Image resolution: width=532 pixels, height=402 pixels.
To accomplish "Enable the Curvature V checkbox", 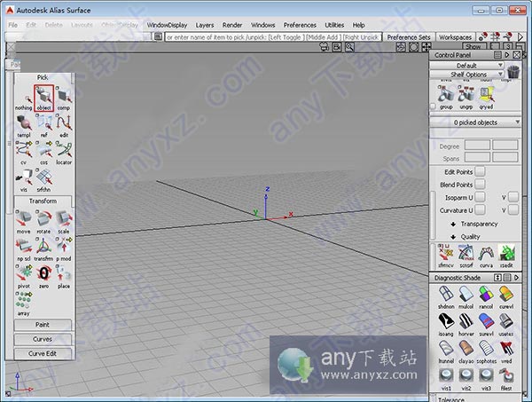I will pos(513,209).
